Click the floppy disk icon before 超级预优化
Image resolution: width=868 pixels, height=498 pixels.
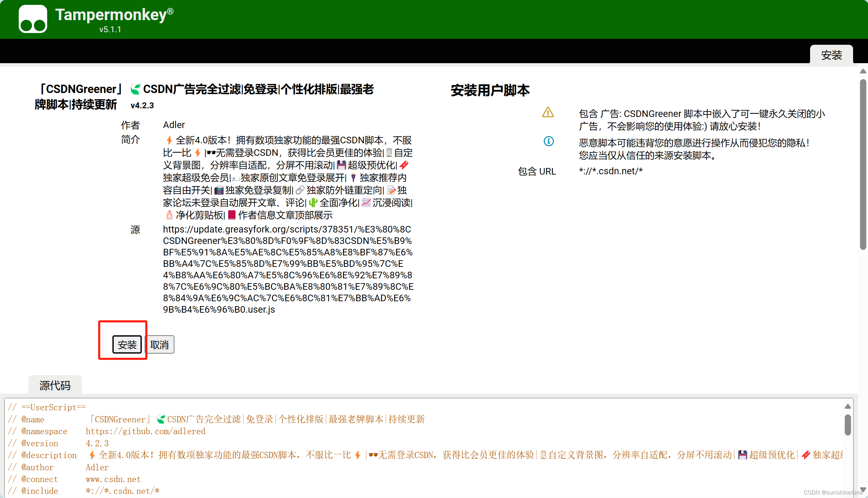tap(341, 165)
